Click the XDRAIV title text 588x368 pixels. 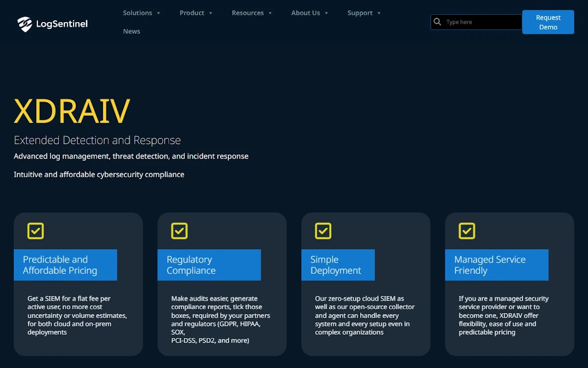tap(72, 111)
